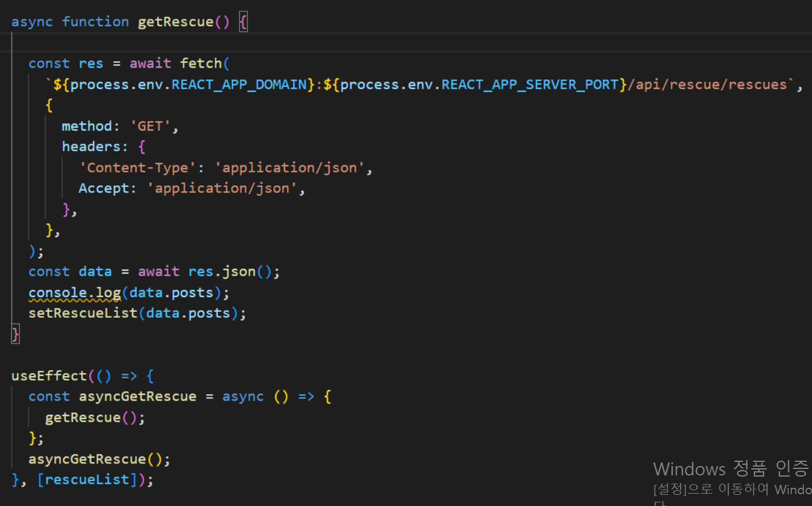Click the /api/rescue/rescues path string
Screen dimensions: 812x506
click(x=707, y=85)
